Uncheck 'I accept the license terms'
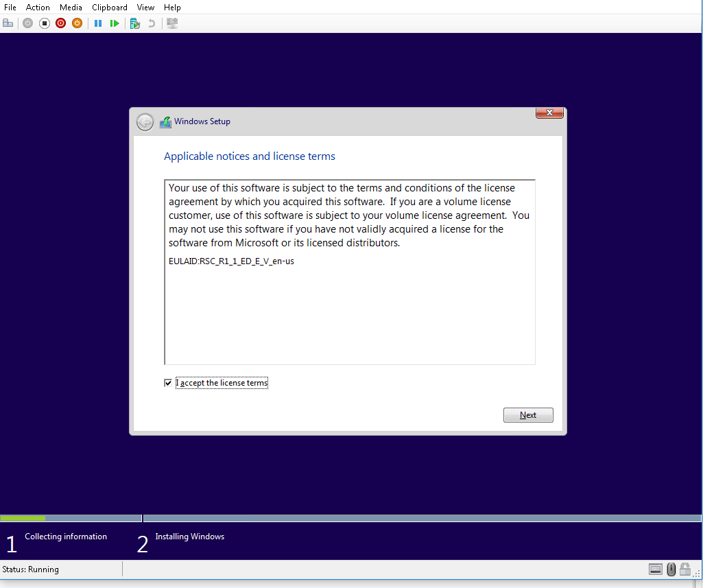Viewport: 703px width, 588px height. tap(168, 383)
